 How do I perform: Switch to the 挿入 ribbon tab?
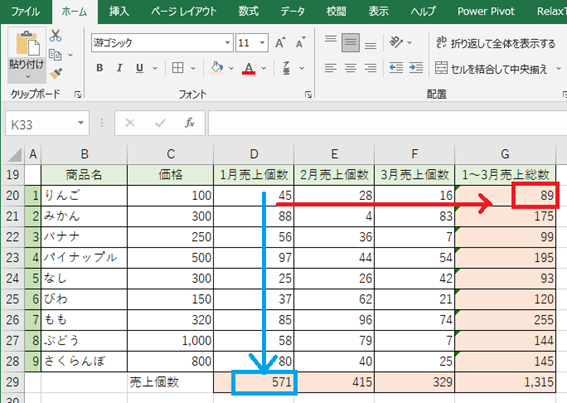tap(119, 11)
